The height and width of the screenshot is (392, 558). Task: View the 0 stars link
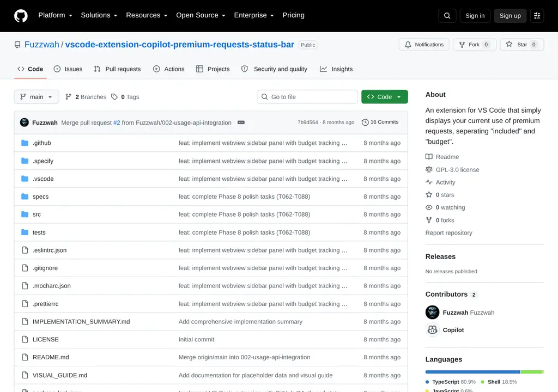point(440,195)
